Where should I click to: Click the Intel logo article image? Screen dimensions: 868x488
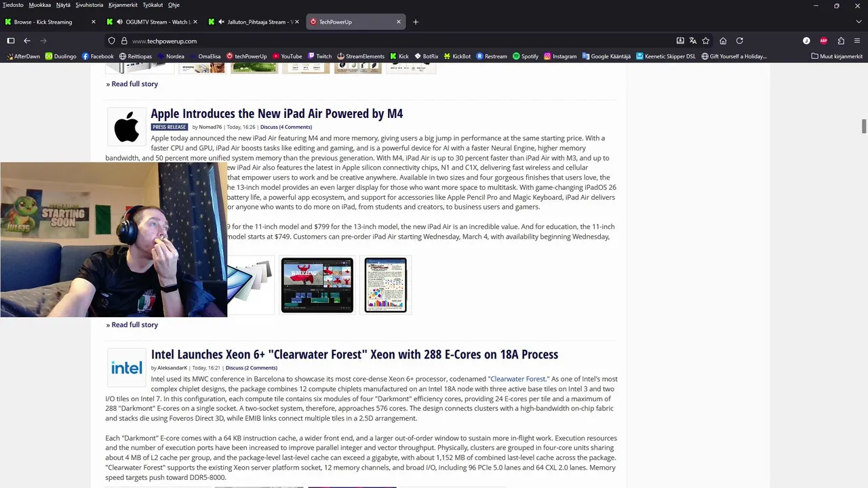tap(126, 367)
